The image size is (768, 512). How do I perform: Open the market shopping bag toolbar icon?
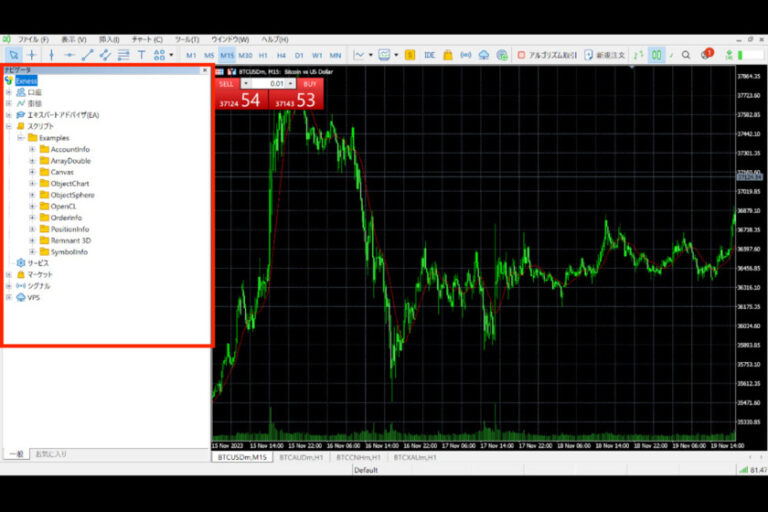[x=448, y=55]
